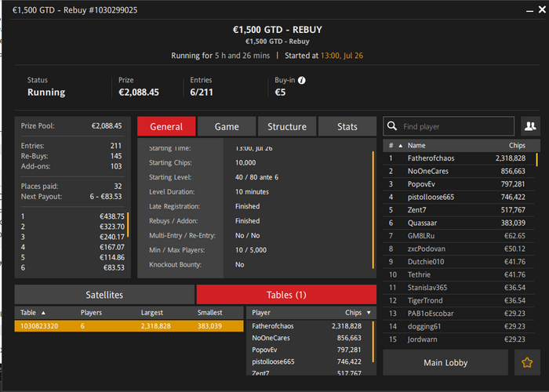549x392 pixels.
Task: Open the Game tab
Action: click(x=227, y=126)
